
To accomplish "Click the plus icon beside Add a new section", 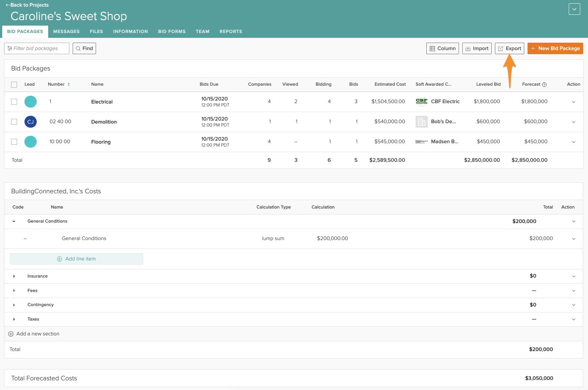I will click(11, 334).
